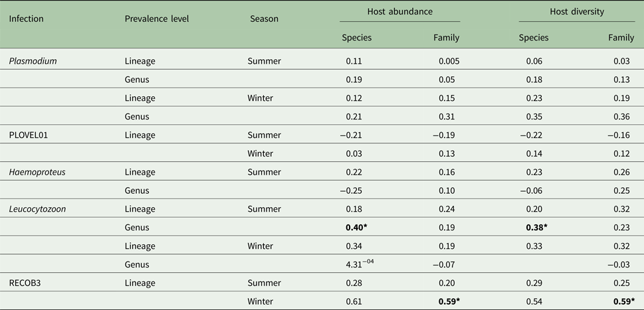The width and height of the screenshot is (644, 310).
Task: Click the Season column header
Action: point(264,19)
